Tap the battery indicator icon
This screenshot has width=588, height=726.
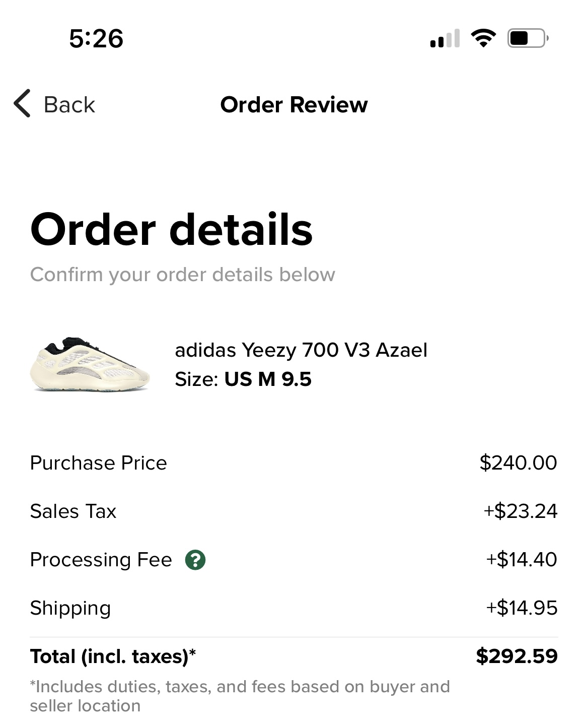pyautogui.click(x=528, y=38)
